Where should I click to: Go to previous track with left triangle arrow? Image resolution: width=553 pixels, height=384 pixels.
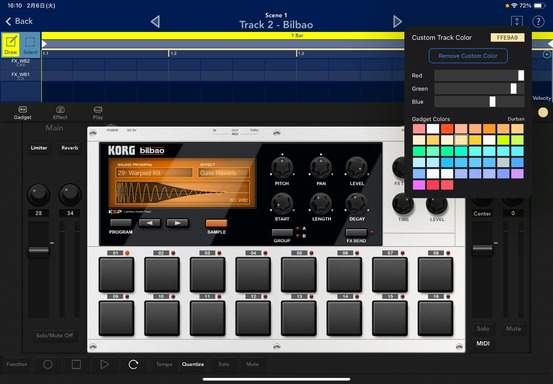tap(155, 22)
